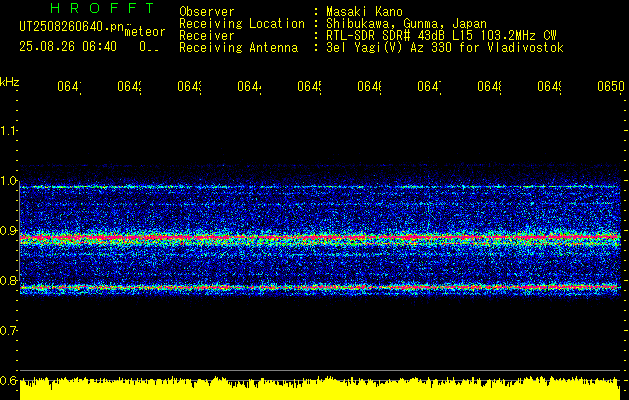Click the HROFFT title text
This screenshot has width=629, height=400.
[102, 8]
